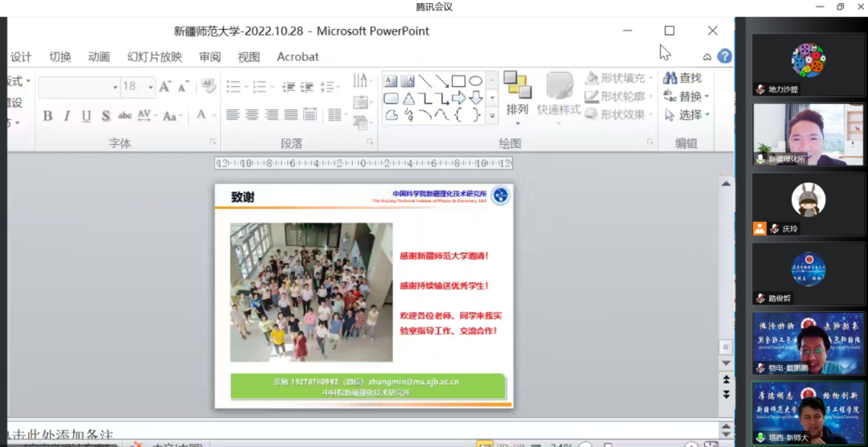Open the Animations (动画) tab
The width and height of the screenshot is (868, 447).
pos(99,56)
